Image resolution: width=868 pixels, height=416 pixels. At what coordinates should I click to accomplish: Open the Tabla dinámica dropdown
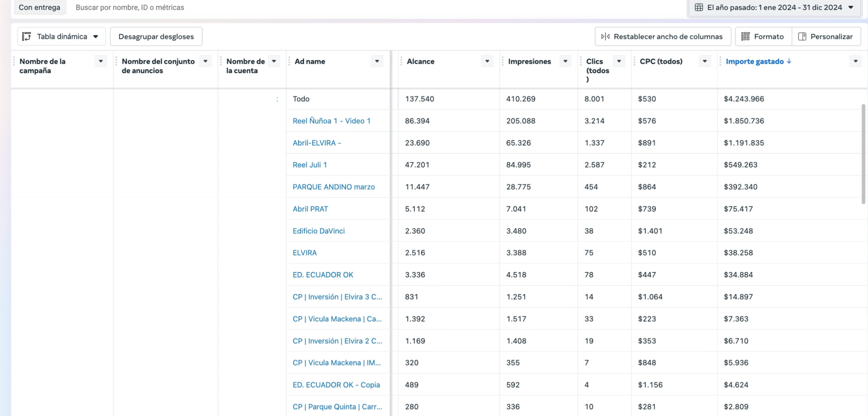pos(61,37)
